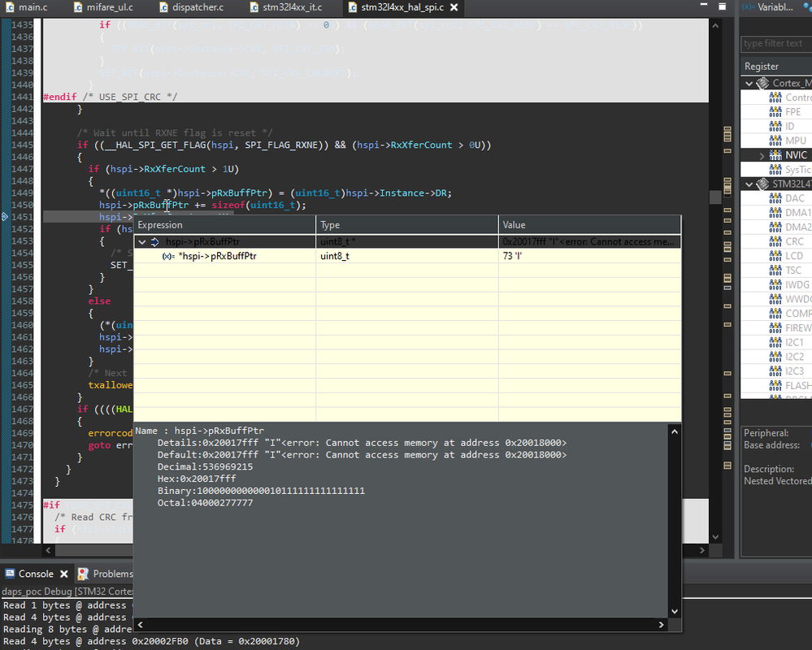Click the Register column header
812x650 pixels.
776,67
